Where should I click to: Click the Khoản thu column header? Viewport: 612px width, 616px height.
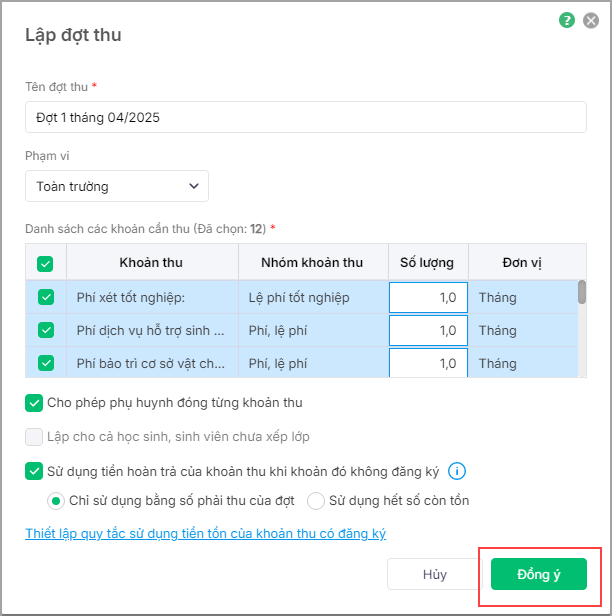[x=151, y=263]
